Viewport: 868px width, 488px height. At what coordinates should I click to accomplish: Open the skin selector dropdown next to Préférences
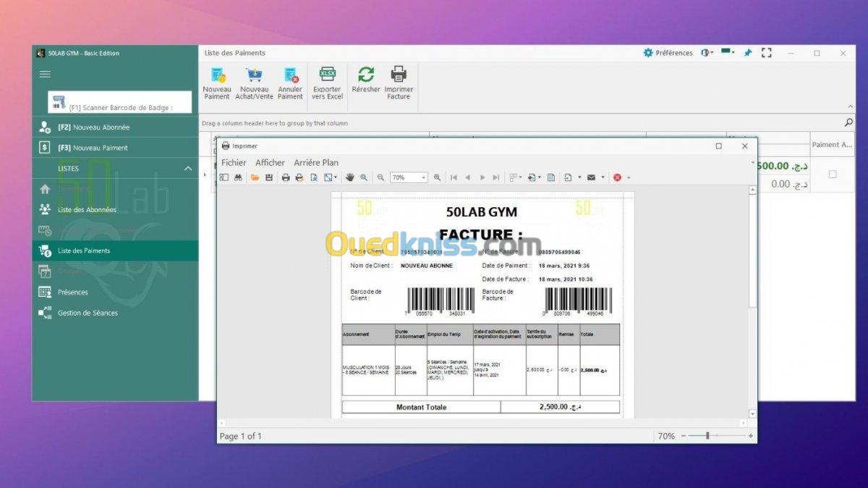(707, 53)
